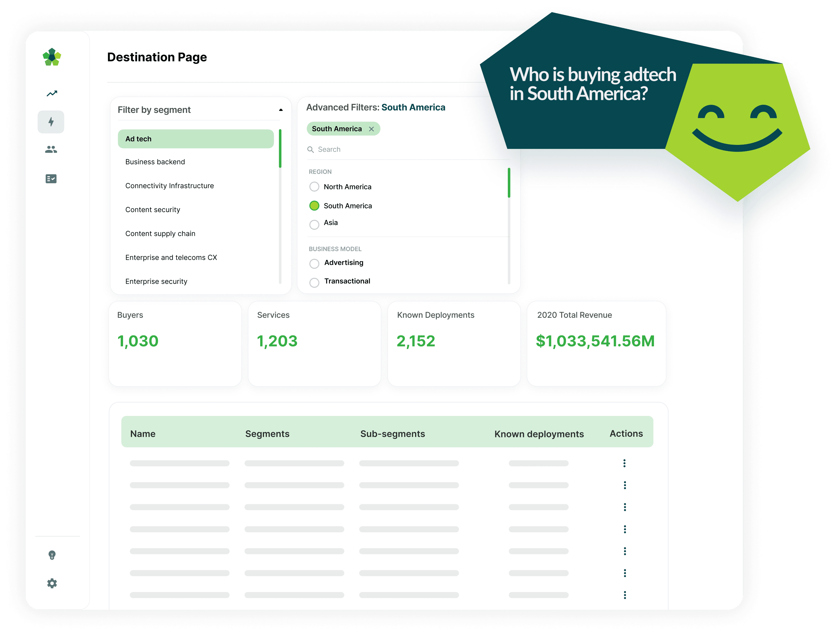Click the REGION section label

(320, 172)
